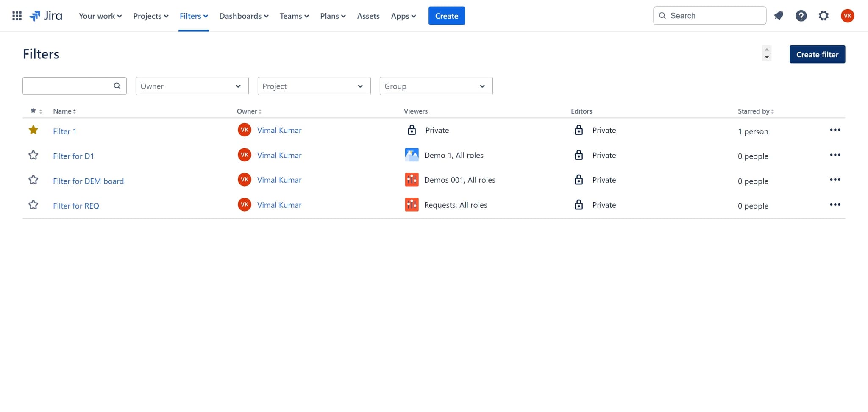Unstar Filter 1

point(33,130)
